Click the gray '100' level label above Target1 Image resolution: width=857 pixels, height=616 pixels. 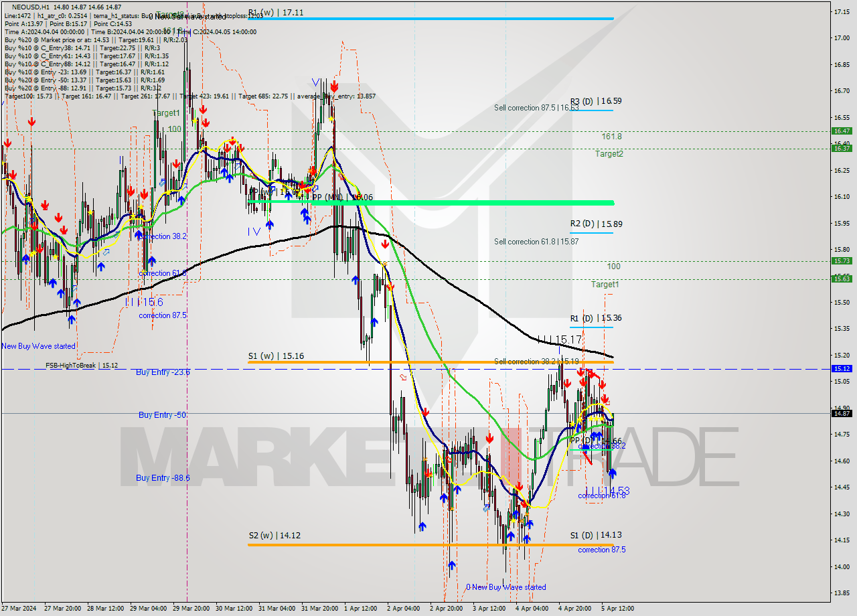click(614, 266)
